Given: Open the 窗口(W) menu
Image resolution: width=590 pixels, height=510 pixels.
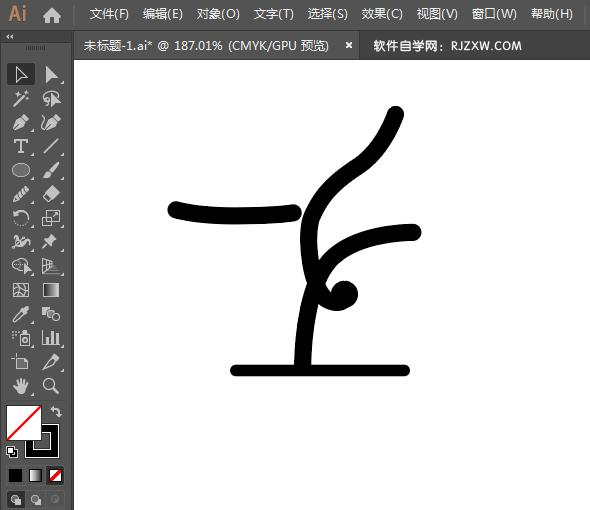Looking at the screenshot, I should [x=494, y=14].
